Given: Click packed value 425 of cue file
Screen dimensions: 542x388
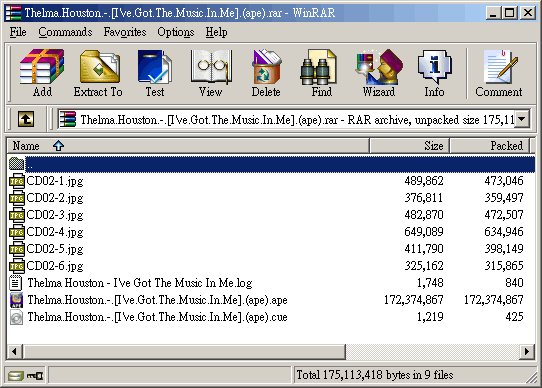Looking at the screenshot, I should [514, 317].
